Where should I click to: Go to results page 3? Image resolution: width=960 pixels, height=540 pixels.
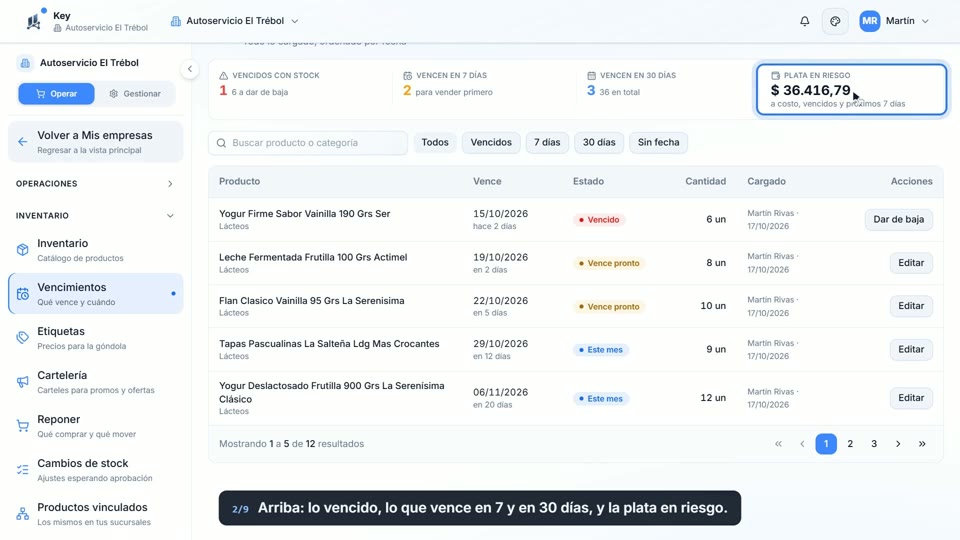874,444
